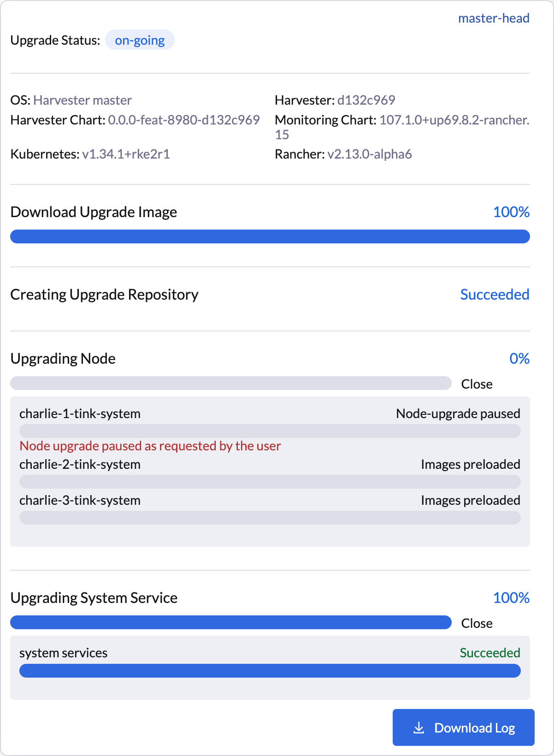This screenshot has width=554, height=756.
Task: Click the 0% toggle on Upgrading Node
Action: [519, 358]
